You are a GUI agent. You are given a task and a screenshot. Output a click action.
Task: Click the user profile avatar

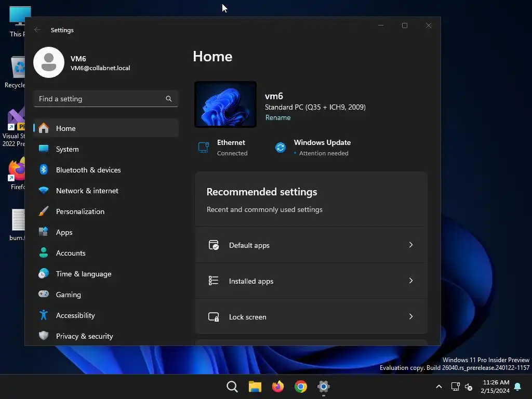pyautogui.click(x=49, y=62)
